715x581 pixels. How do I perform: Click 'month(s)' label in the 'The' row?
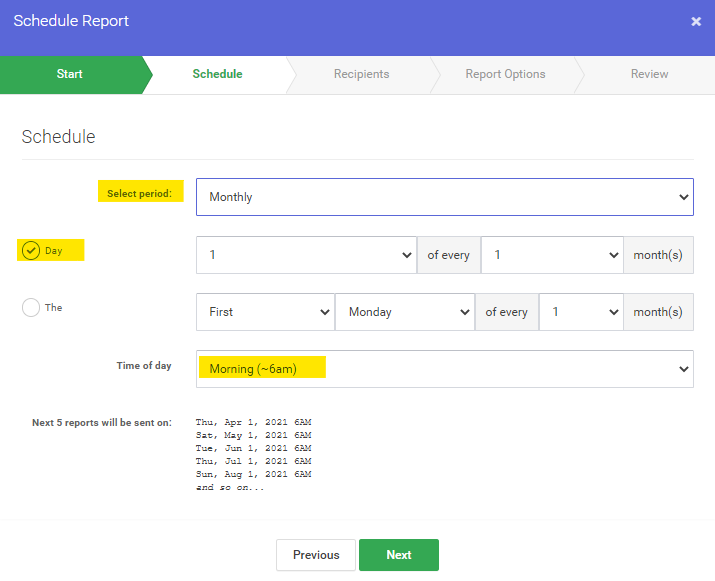tap(658, 312)
